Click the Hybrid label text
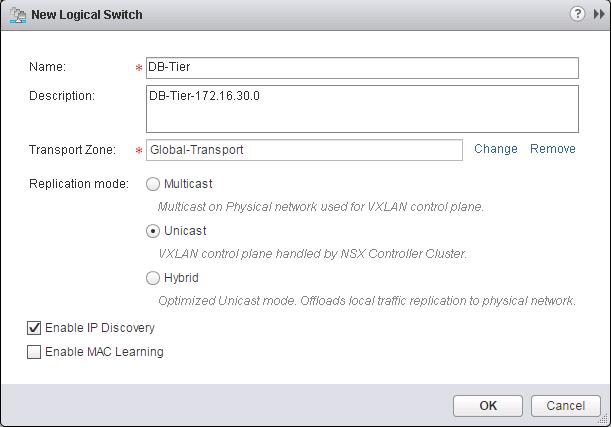The height and width of the screenshot is (427, 611). (x=181, y=278)
